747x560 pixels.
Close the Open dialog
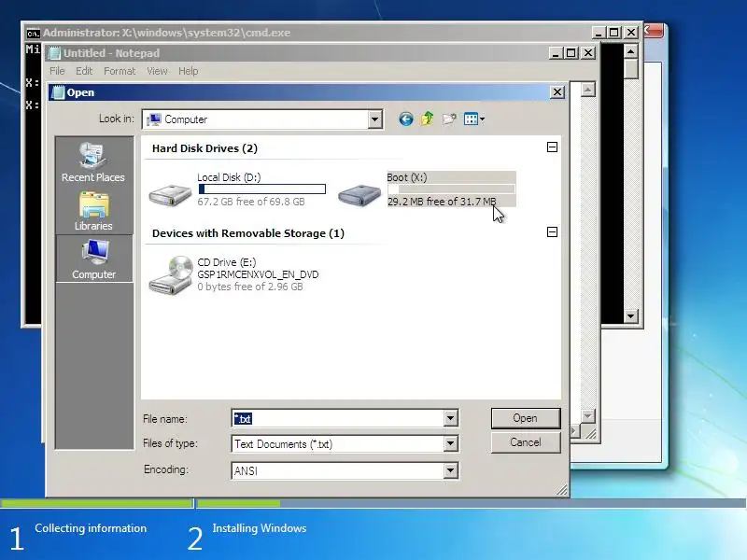[x=557, y=91]
